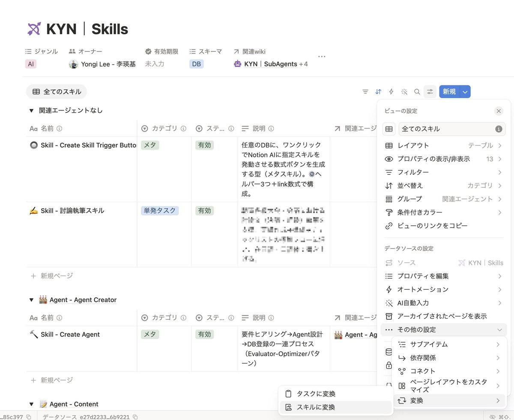This screenshot has height=420, width=514.
Task: Click the 単発タスク category tag
Action: [160, 210]
